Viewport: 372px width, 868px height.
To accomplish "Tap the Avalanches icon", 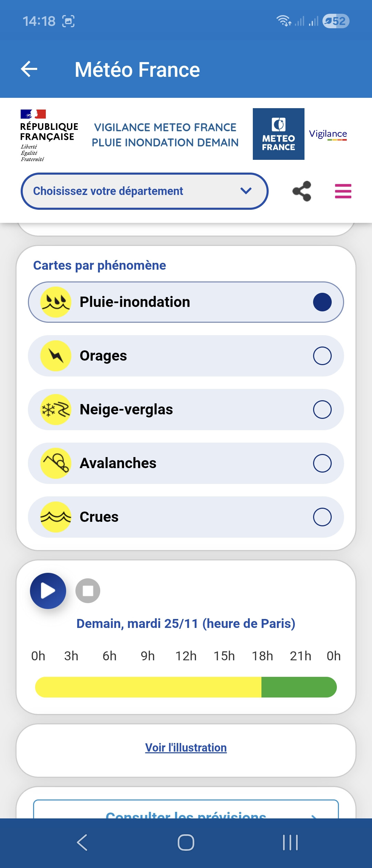I will pos(56,463).
